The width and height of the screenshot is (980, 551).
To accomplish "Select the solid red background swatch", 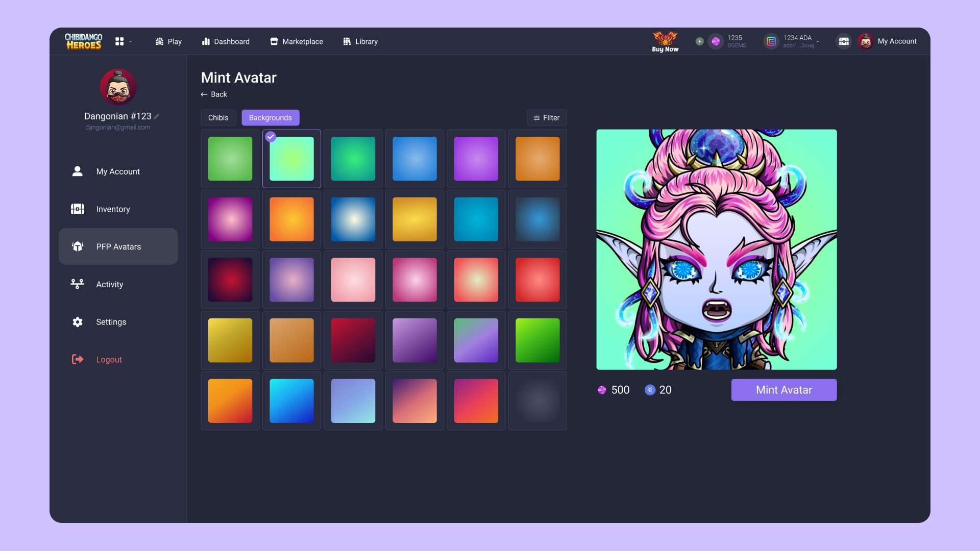I will pos(537,280).
